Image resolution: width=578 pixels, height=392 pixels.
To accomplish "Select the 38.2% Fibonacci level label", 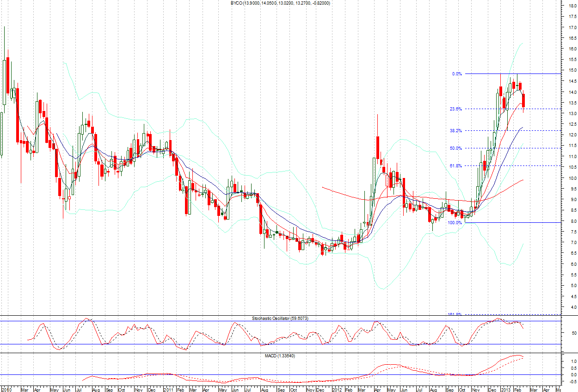I will [x=455, y=131].
